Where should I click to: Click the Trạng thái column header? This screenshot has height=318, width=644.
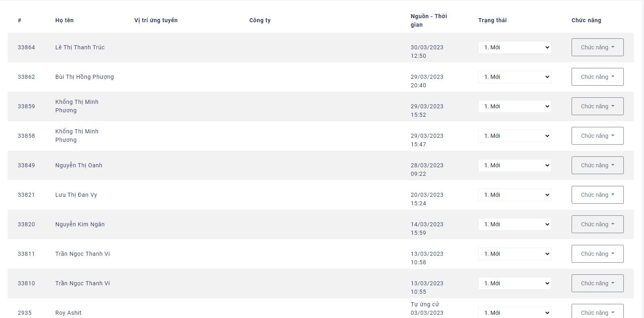click(x=492, y=20)
